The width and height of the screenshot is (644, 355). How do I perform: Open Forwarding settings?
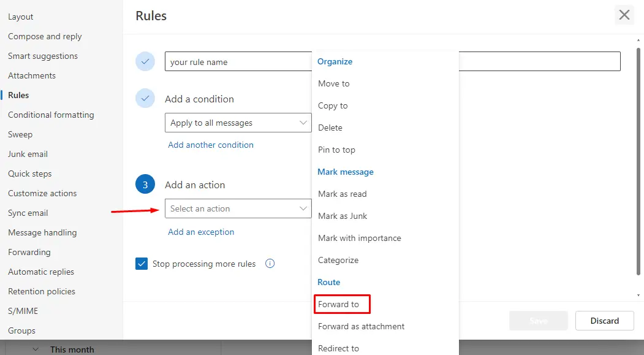pyautogui.click(x=29, y=252)
